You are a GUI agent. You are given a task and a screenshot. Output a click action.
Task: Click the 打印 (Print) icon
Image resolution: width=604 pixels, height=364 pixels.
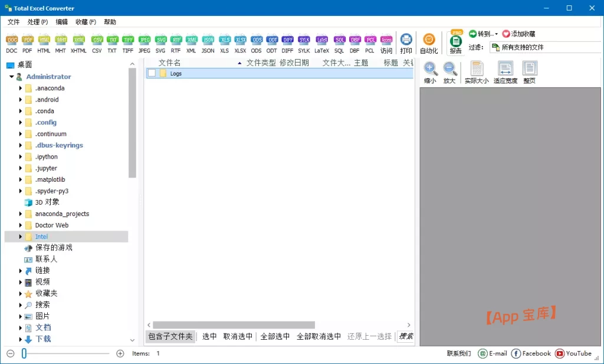[x=406, y=41]
